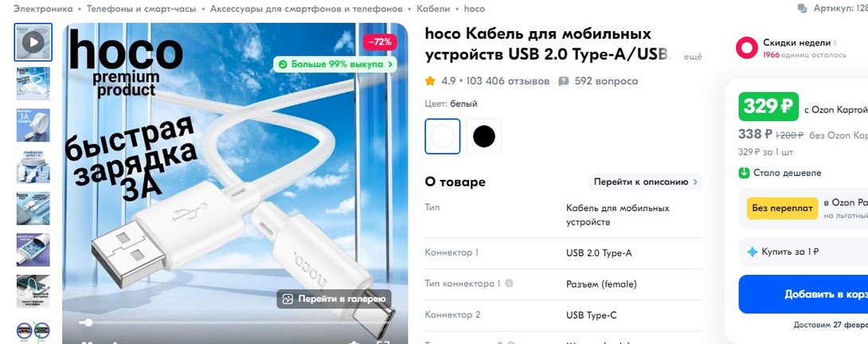The width and height of the screenshot is (868, 344).
Task: Expand the truncated product title with ещё
Action: [x=693, y=57]
